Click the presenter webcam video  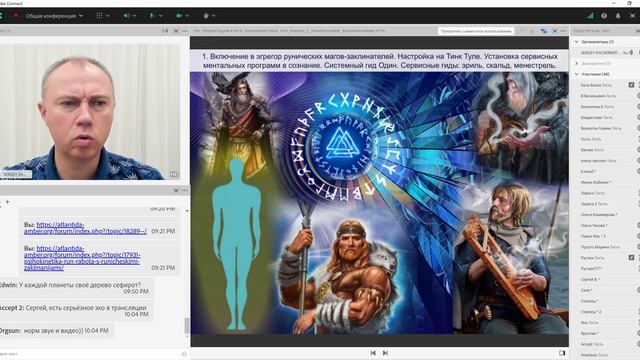click(x=90, y=111)
